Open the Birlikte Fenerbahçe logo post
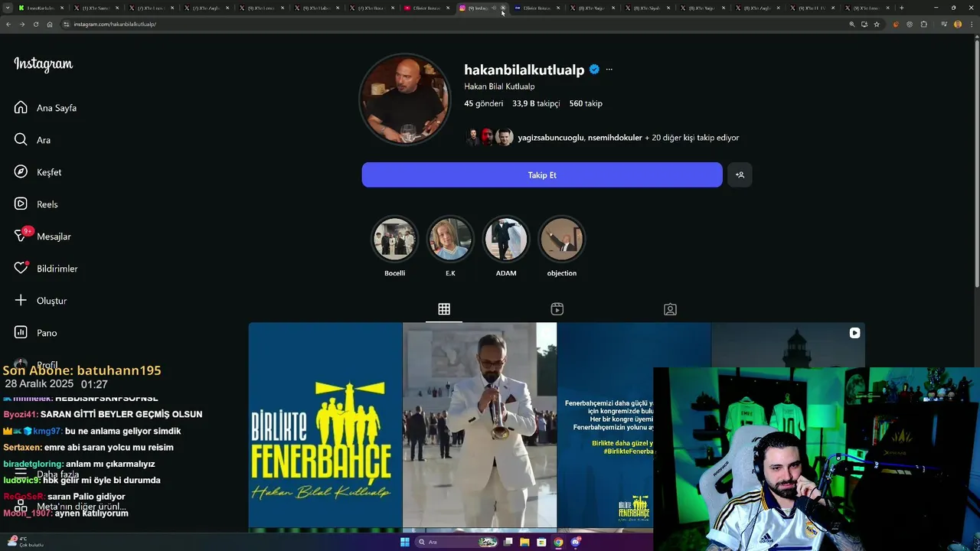The height and width of the screenshot is (551, 980). [x=325, y=425]
